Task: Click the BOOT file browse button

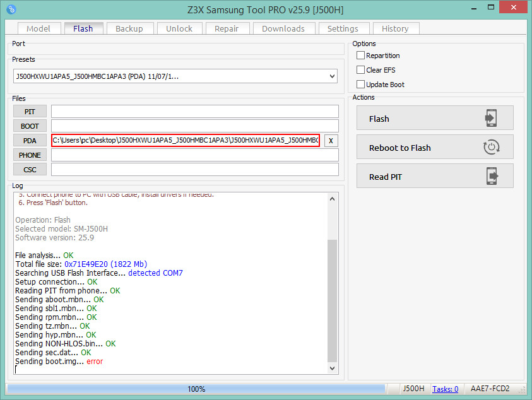Action: pyautogui.click(x=30, y=126)
